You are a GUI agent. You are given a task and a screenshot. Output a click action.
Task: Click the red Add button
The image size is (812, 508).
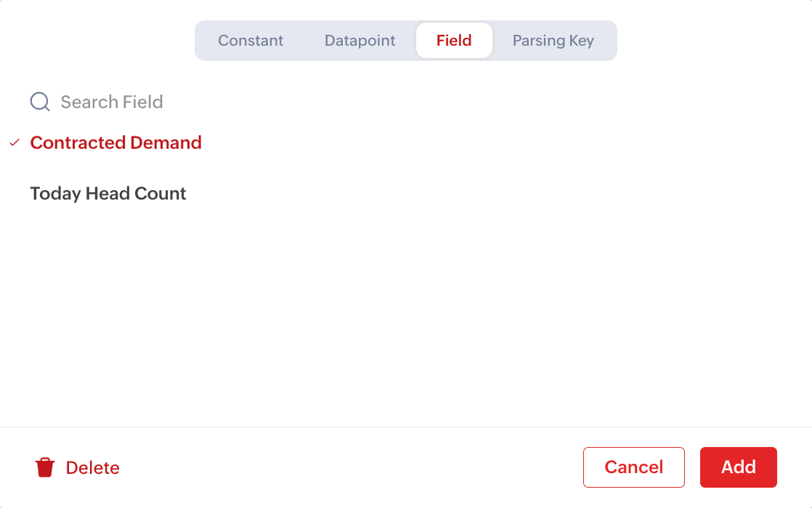coord(738,467)
